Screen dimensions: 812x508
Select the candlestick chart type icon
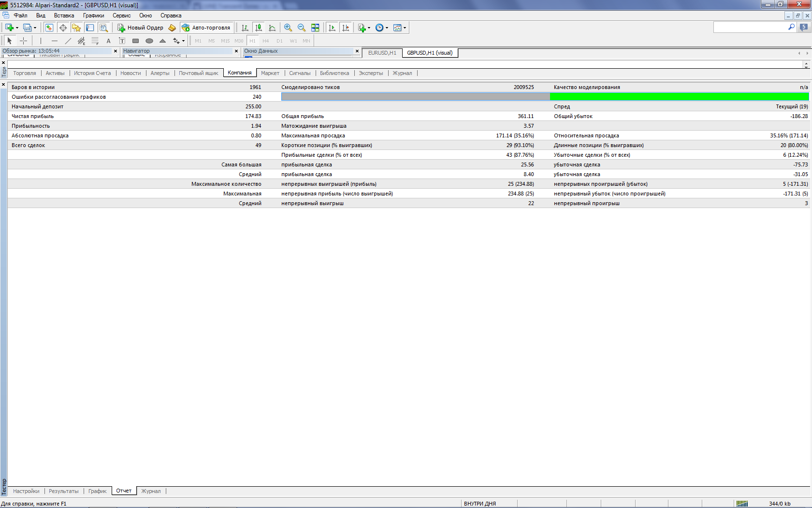click(259, 28)
